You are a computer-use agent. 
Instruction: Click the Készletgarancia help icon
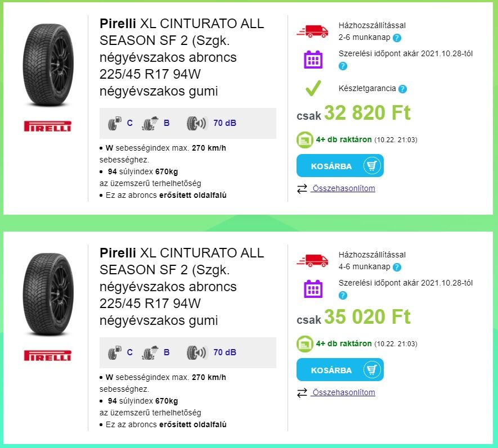pos(402,89)
